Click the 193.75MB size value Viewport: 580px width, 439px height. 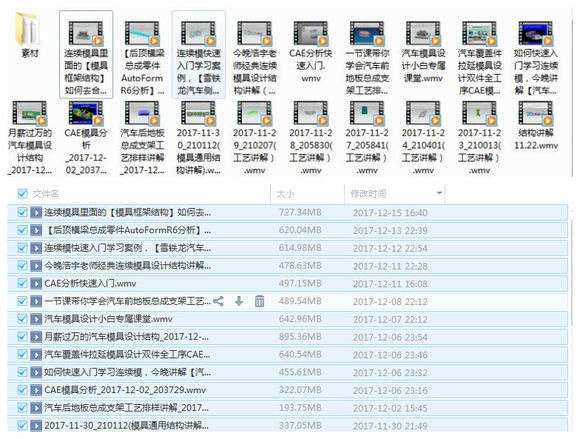click(x=300, y=408)
